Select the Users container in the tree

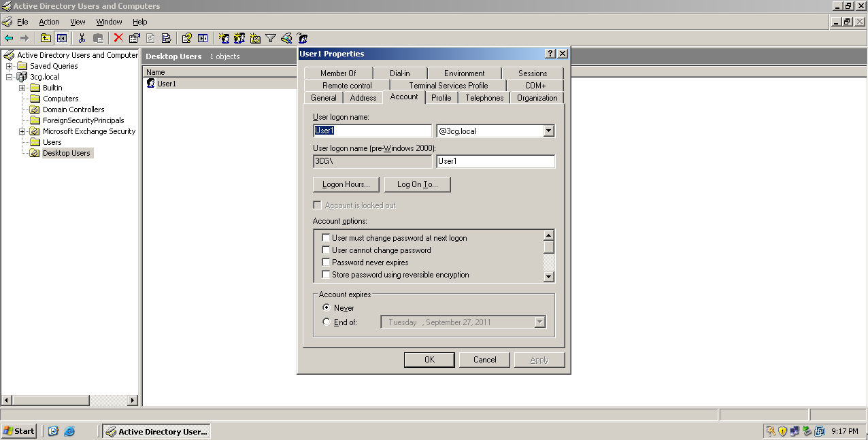52,142
